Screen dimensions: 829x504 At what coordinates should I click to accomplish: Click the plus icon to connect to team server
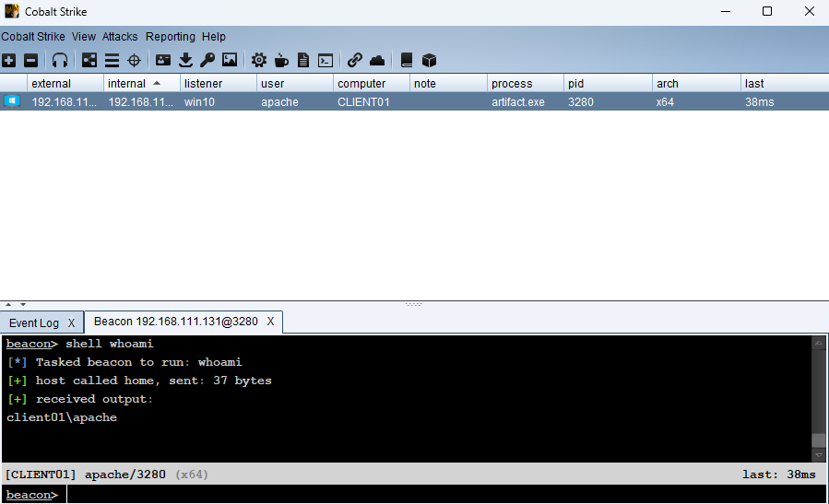pyautogui.click(x=8, y=61)
